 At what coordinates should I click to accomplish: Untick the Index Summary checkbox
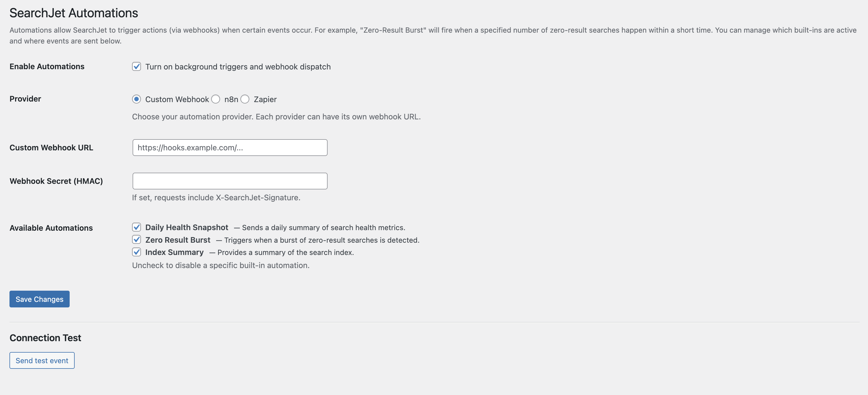tap(136, 252)
